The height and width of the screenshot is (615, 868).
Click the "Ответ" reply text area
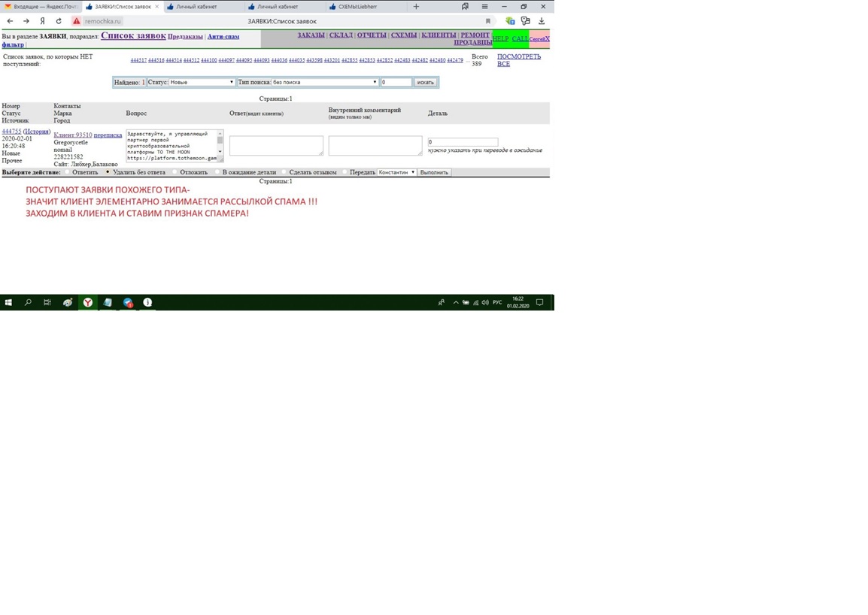(276, 146)
